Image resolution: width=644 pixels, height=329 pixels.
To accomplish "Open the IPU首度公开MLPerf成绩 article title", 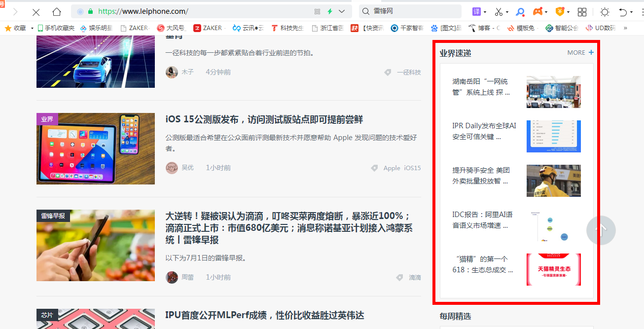I will click(265, 315).
